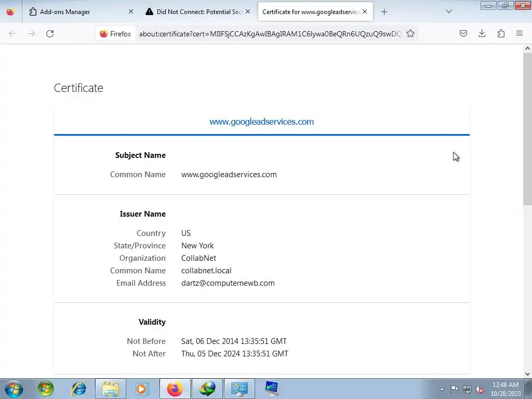Close the Add-ons Manager tab
532x399 pixels.
[130, 11]
